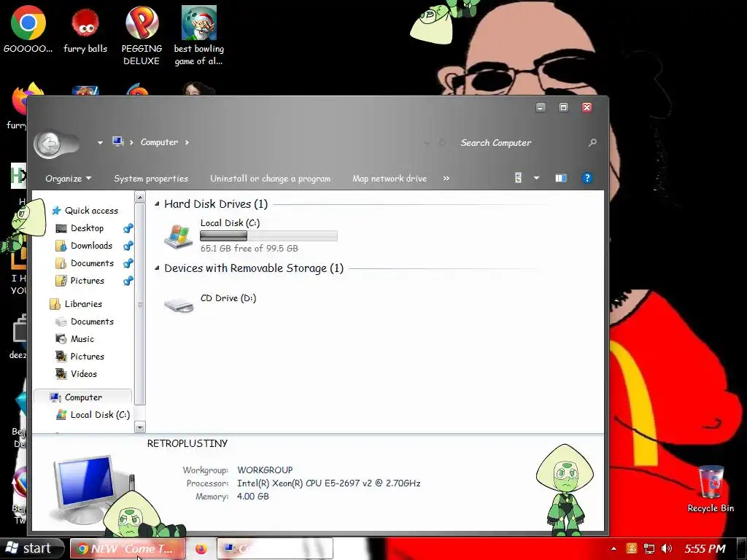Image resolution: width=747 pixels, height=560 pixels.
Task: Open the recent locations dropdown arrow
Action: (x=100, y=142)
